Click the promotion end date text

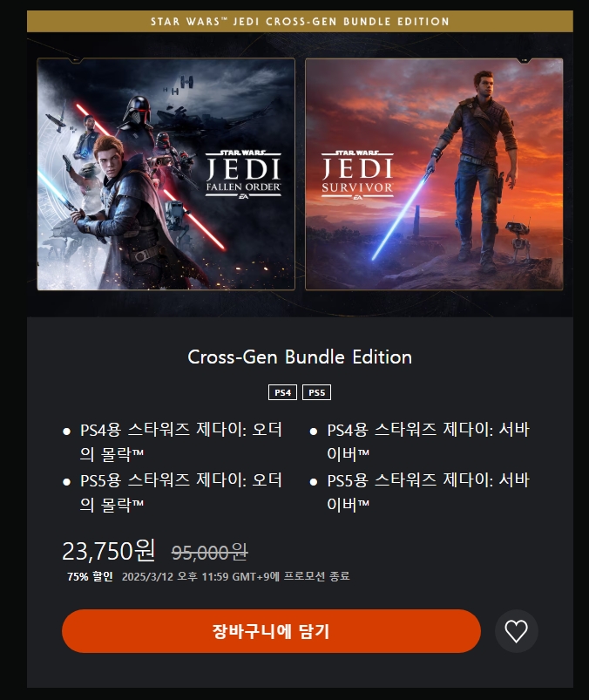[235, 576]
